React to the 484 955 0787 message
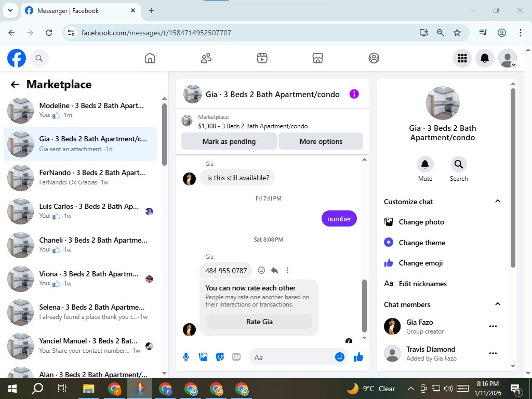The image size is (532, 399). (261, 270)
